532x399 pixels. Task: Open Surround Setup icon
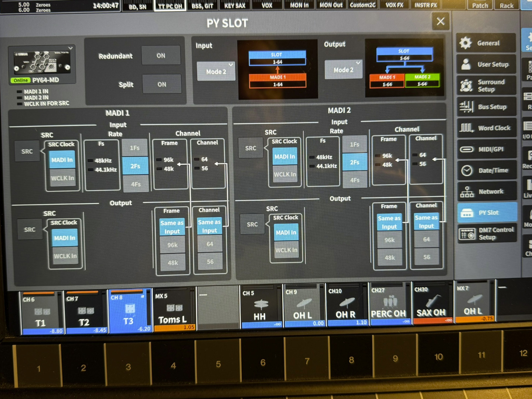tap(466, 86)
